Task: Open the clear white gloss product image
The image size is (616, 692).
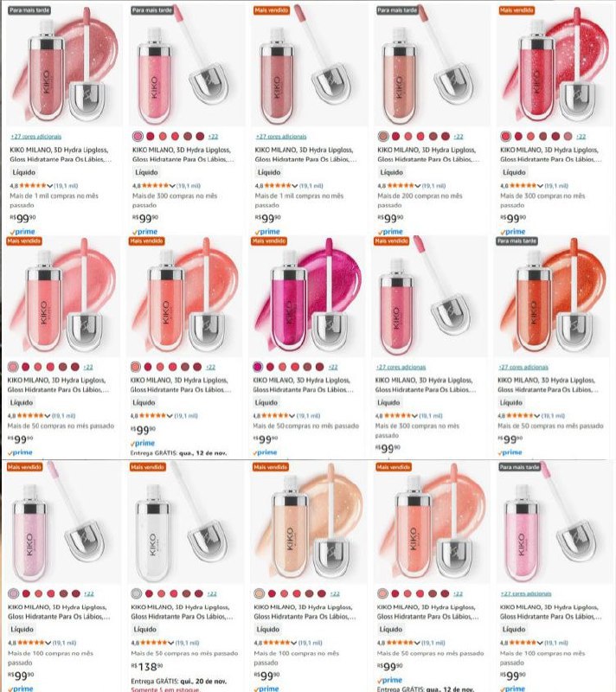Action: click(x=184, y=523)
